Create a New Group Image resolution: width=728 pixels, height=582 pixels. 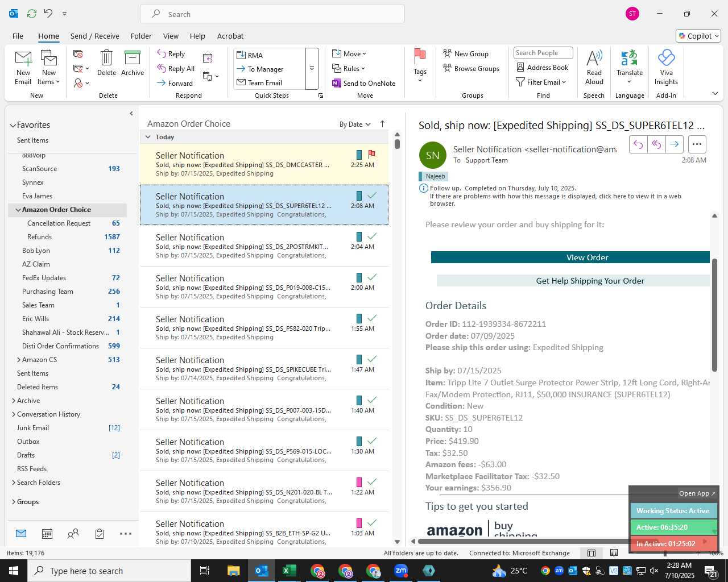466,53
